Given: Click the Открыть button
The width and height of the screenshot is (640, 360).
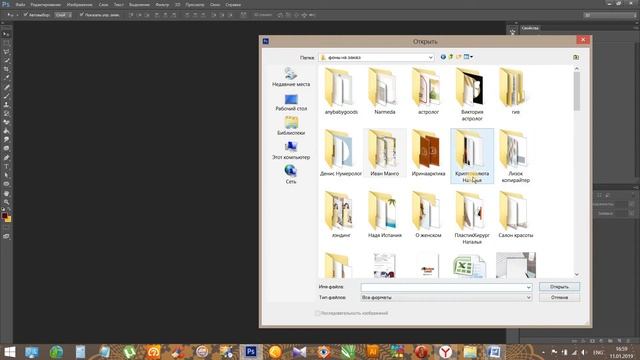Looking at the screenshot, I should coord(559,287).
